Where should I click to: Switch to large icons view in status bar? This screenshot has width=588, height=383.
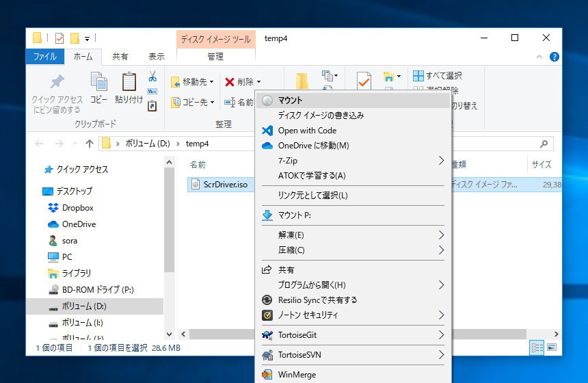552,347
